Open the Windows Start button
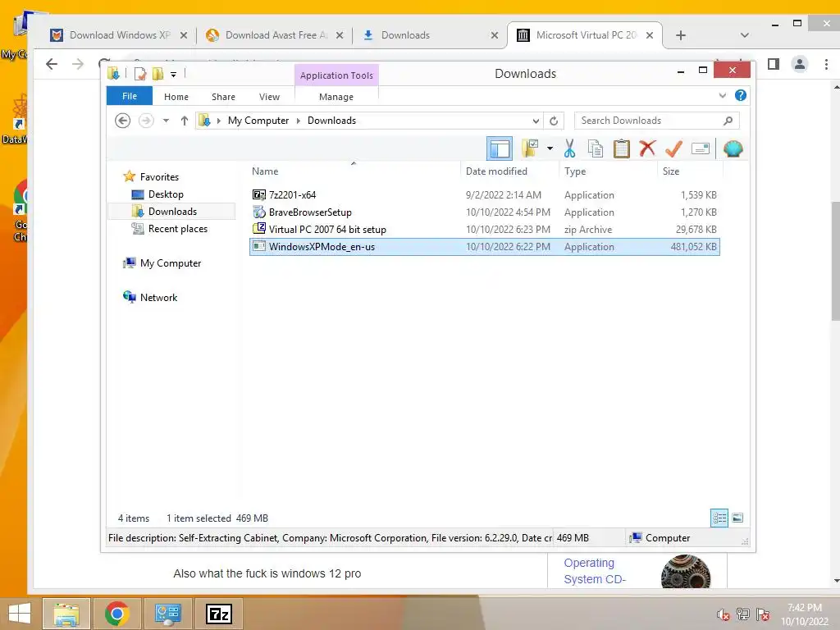This screenshot has width=840, height=630. click(20, 613)
